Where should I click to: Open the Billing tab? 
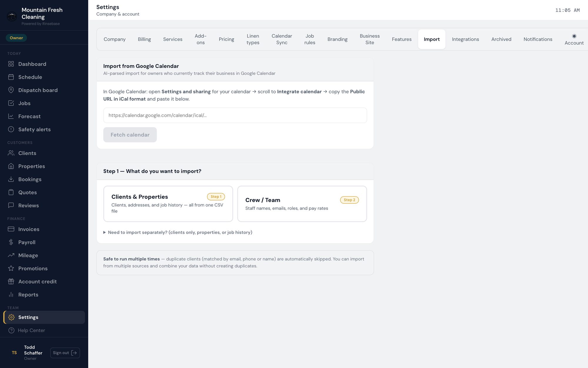tap(144, 39)
